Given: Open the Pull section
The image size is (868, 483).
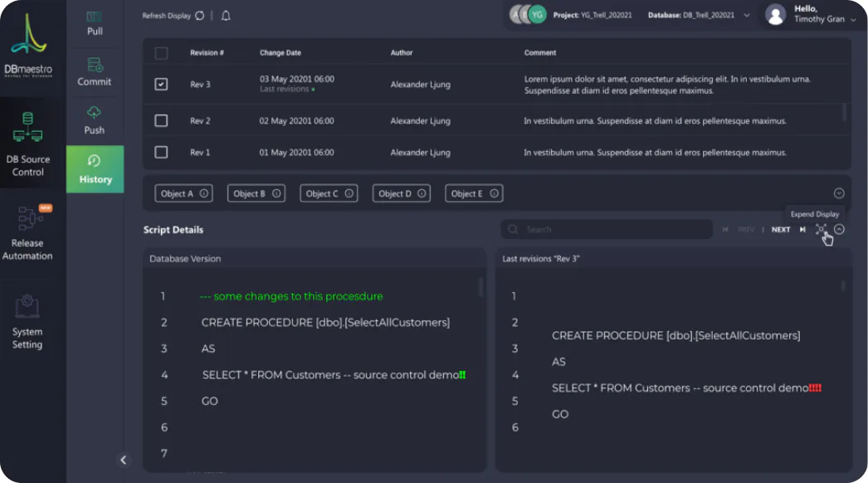Looking at the screenshot, I should pos(94,24).
